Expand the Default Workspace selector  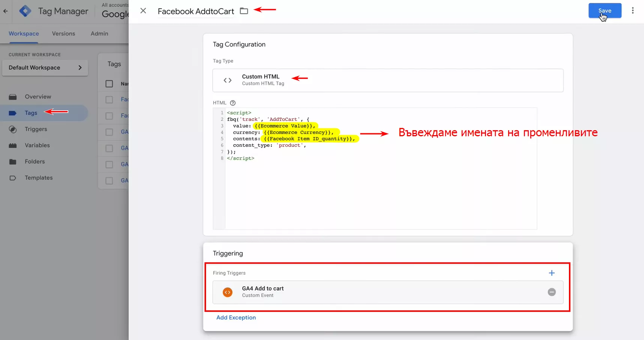pos(45,68)
